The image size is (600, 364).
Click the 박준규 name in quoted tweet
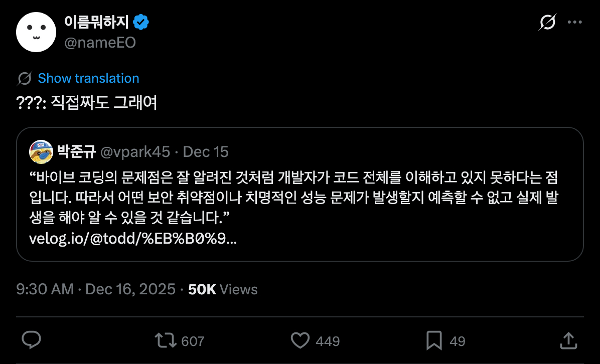[76, 151]
